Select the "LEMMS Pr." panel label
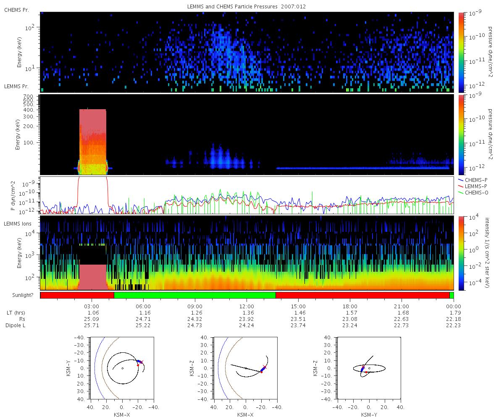The height and width of the screenshot is (420, 504). (x=16, y=87)
